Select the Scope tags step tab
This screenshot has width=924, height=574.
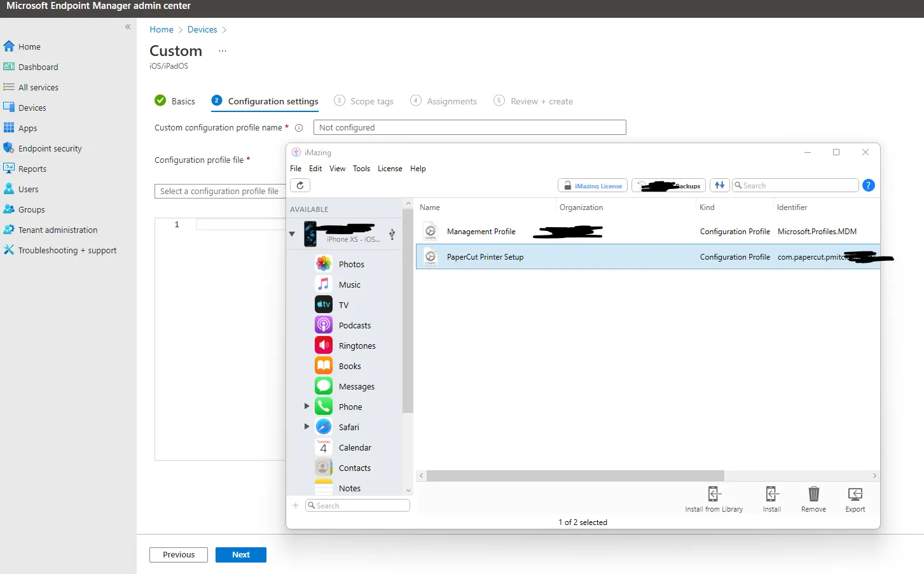point(364,101)
